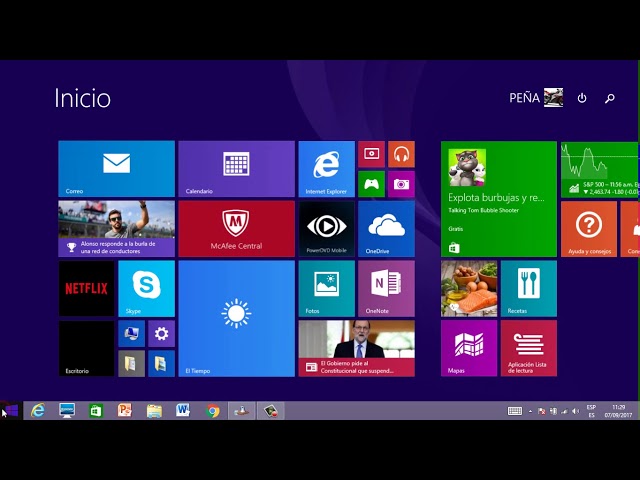Open the Talking Tom Bubble Shooter store tile
The height and width of the screenshot is (480, 640).
[499, 199]
